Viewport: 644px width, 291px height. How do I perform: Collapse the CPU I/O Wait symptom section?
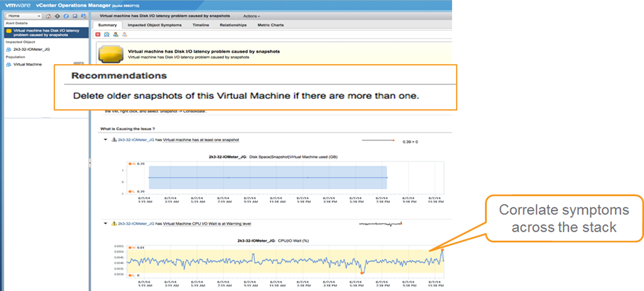click(x=106, y=223)
